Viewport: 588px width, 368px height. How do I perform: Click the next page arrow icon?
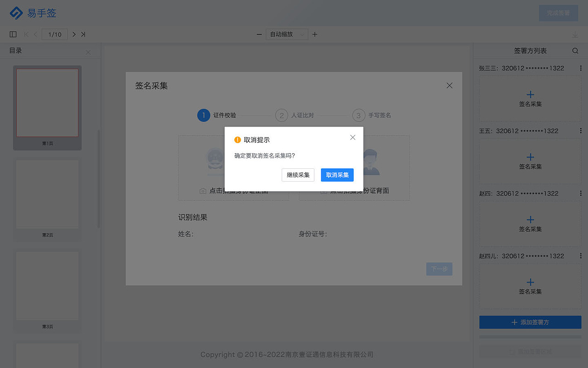[x=73, y=34]
